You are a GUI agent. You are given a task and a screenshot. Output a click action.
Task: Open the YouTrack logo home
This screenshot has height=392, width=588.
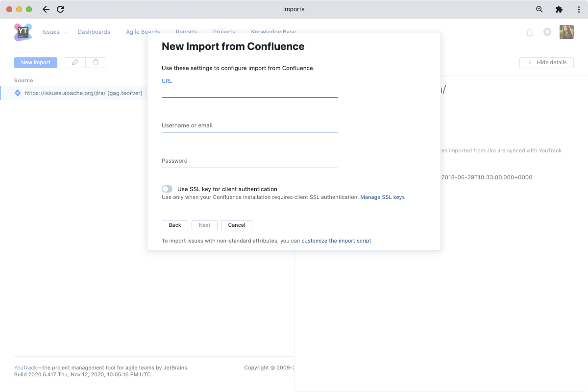click(23, 32)
